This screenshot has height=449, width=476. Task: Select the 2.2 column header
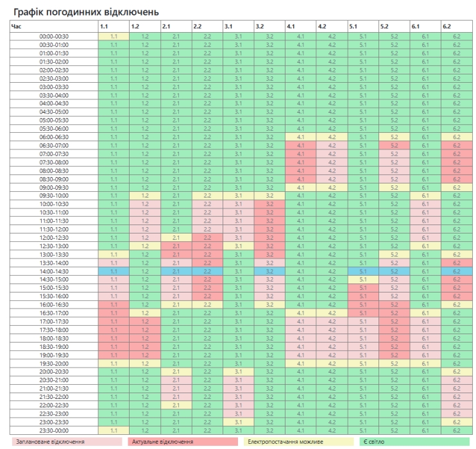pos(206,28)
